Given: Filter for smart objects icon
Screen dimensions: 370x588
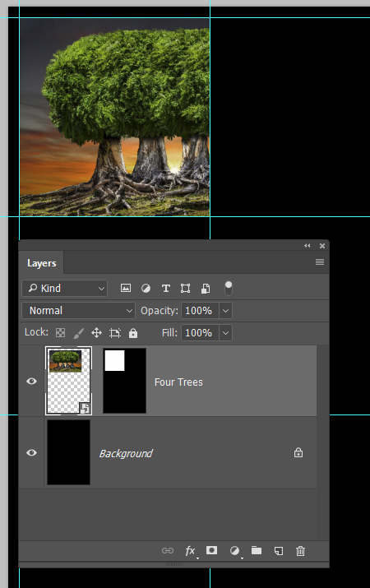Looking at the screenshot, I should [206, 288].
